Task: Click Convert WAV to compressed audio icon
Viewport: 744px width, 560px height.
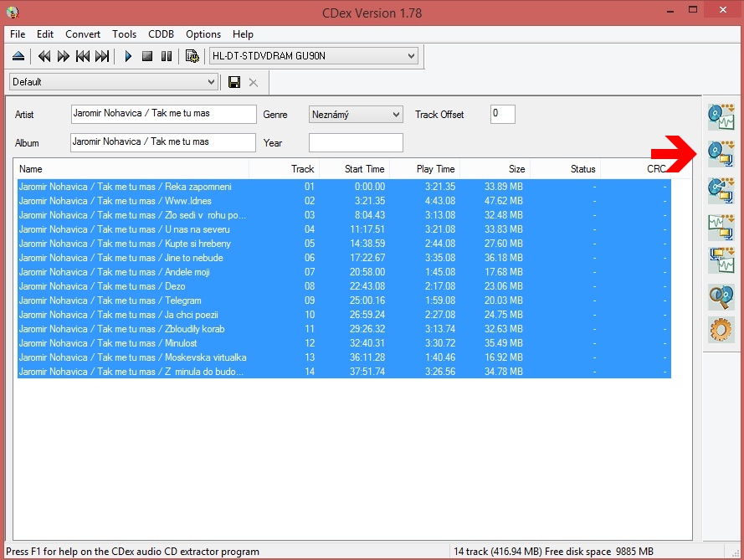Action: click(721, 225)
